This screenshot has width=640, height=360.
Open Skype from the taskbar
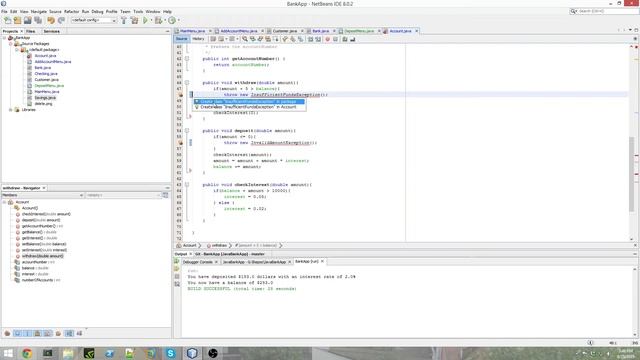click(171, 353)
